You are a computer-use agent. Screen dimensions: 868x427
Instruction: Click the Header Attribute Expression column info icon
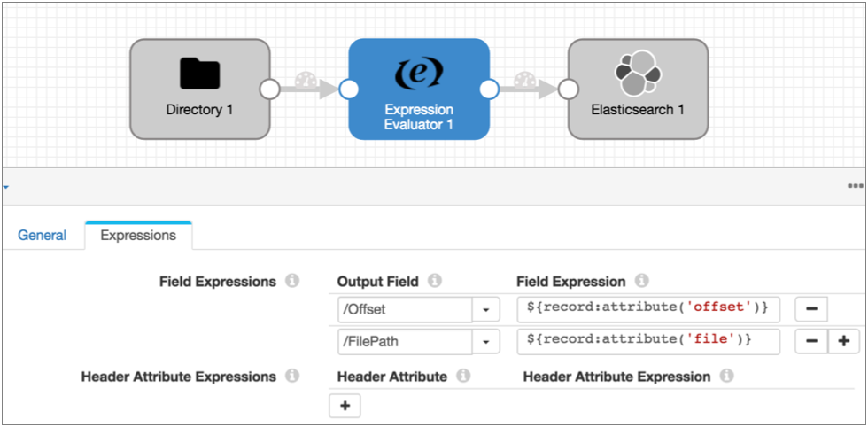tap(727, 377)
